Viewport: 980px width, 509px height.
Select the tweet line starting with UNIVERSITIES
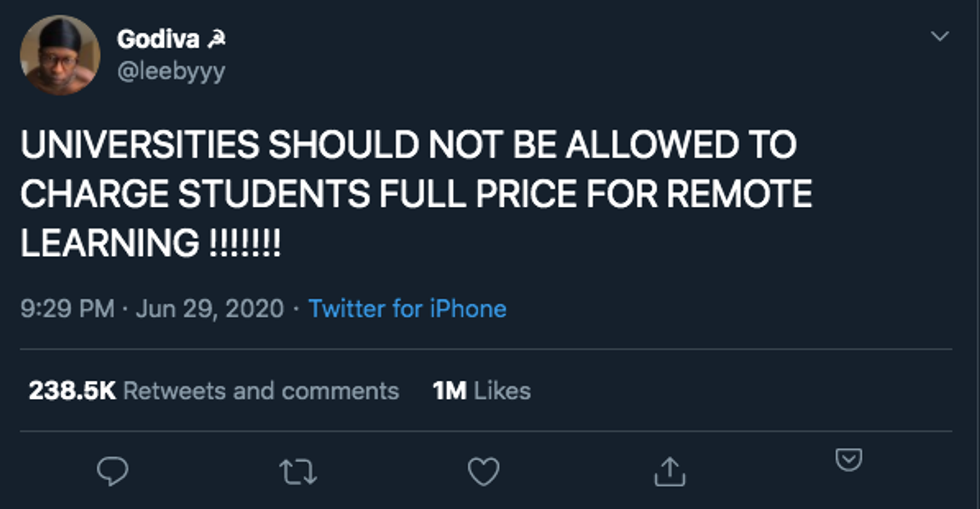click(408, 144)
